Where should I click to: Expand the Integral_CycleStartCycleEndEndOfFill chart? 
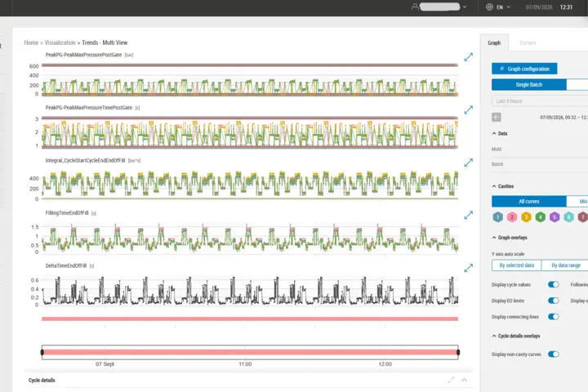469,163
